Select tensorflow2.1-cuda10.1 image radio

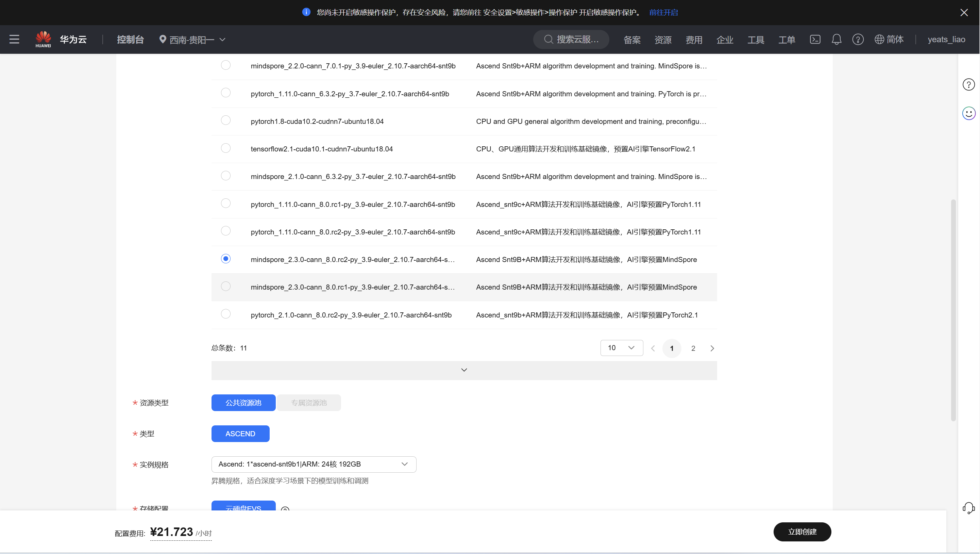pyautogui.click(x=225, y=148)
